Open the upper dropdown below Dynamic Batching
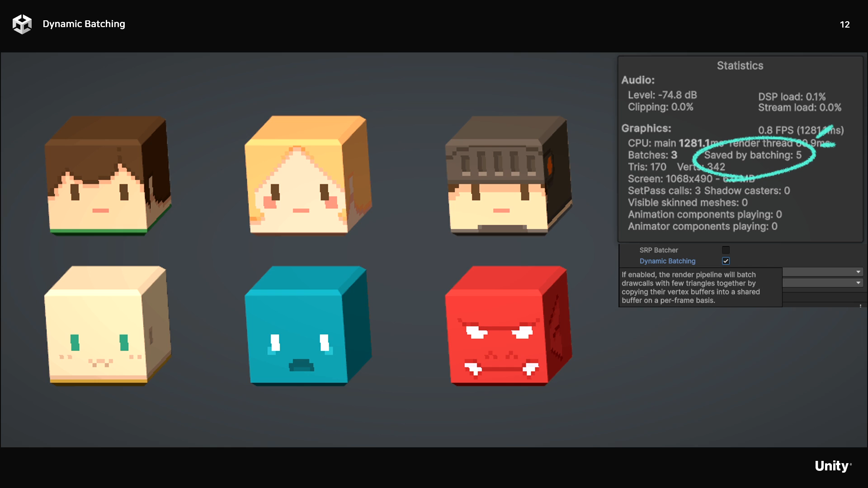Image resolution: width=868 pixels, height=488 pixels. (822, 272)
